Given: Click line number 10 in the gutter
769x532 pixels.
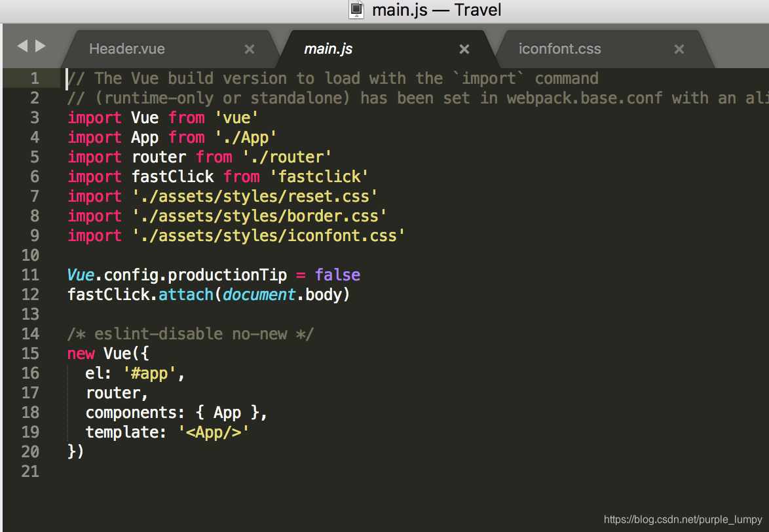Looking at the screenshot, I should tap(30, 255).
